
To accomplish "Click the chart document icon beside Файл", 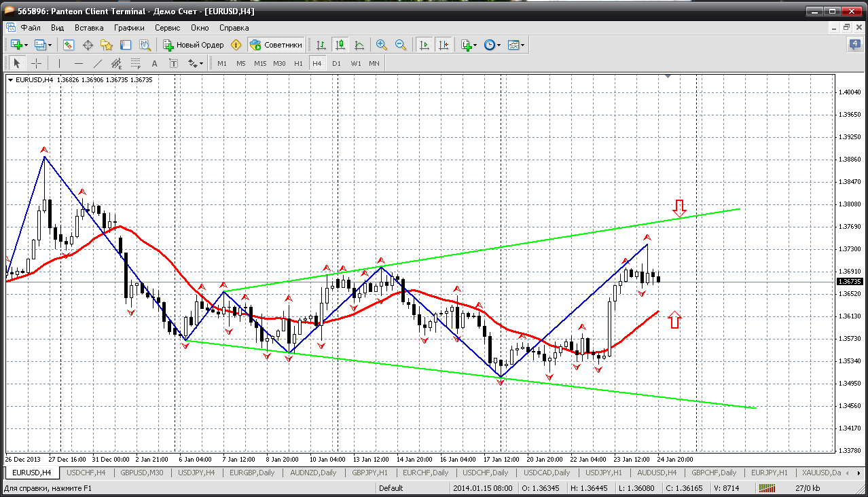I will coord(10,28).
